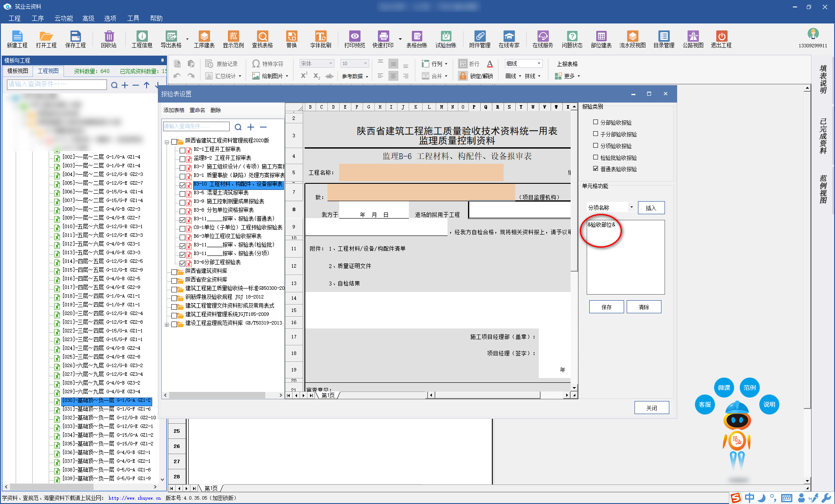Open the 分项名称 dropdown
The image size is (835, 504).
click(x=631, y=207)
